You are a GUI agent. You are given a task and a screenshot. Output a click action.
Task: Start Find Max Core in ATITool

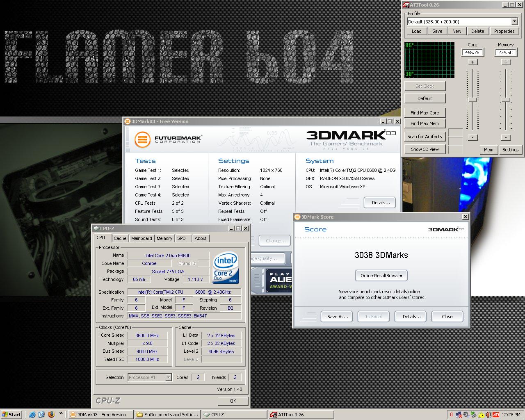tap(425, 113)
